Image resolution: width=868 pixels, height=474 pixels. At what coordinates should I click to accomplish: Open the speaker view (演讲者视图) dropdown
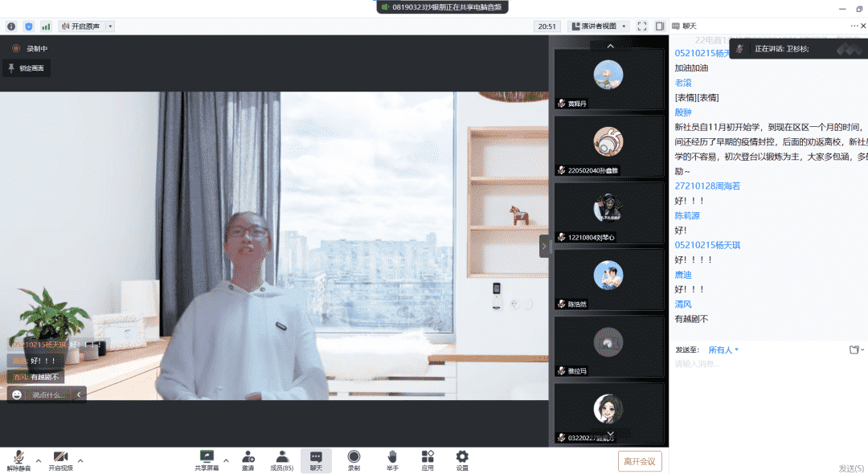coord(598,27)
